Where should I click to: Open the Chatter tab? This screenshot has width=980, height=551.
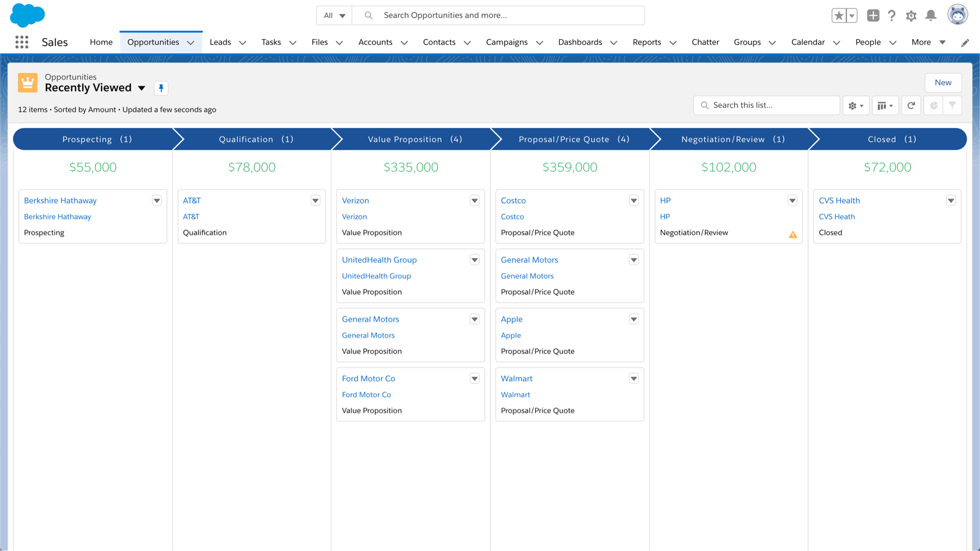[705, 42]
